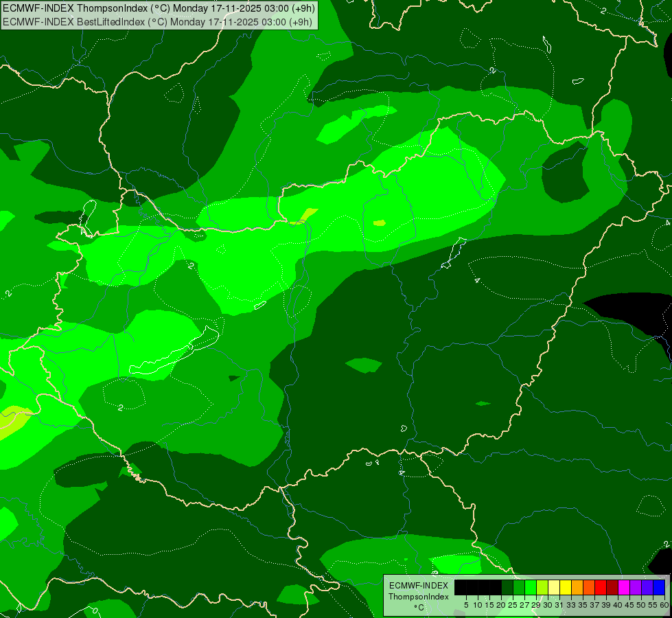Click the blue 55–60 legend swatch
This screenshot has height=618, width=672.
click(659, 587)
